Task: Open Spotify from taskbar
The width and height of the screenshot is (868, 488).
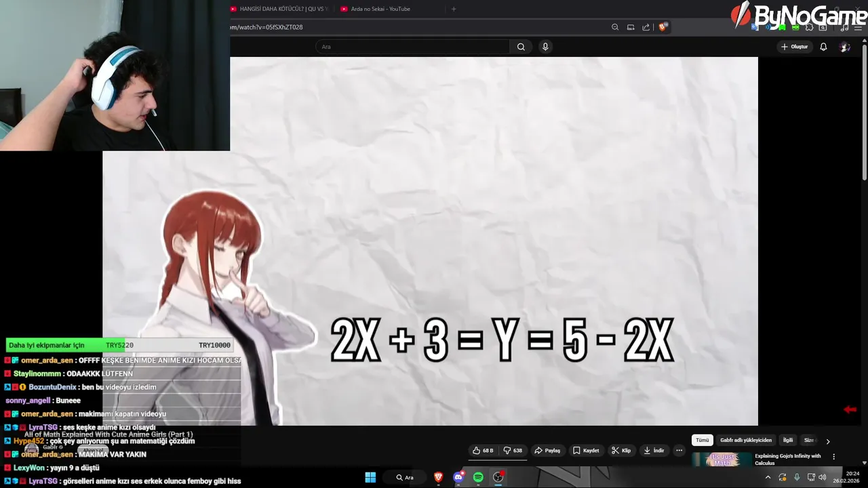Action: pyautogui.click(x=478, y=477)
